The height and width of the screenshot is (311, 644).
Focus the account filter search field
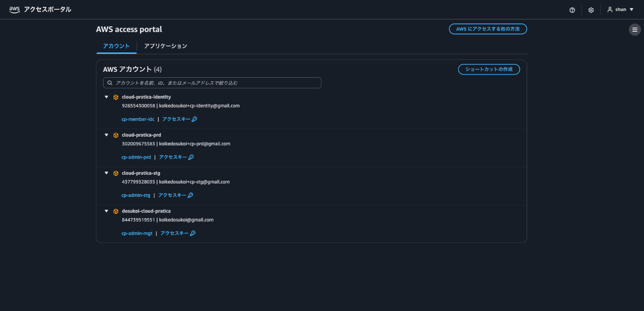click(212, 83)
